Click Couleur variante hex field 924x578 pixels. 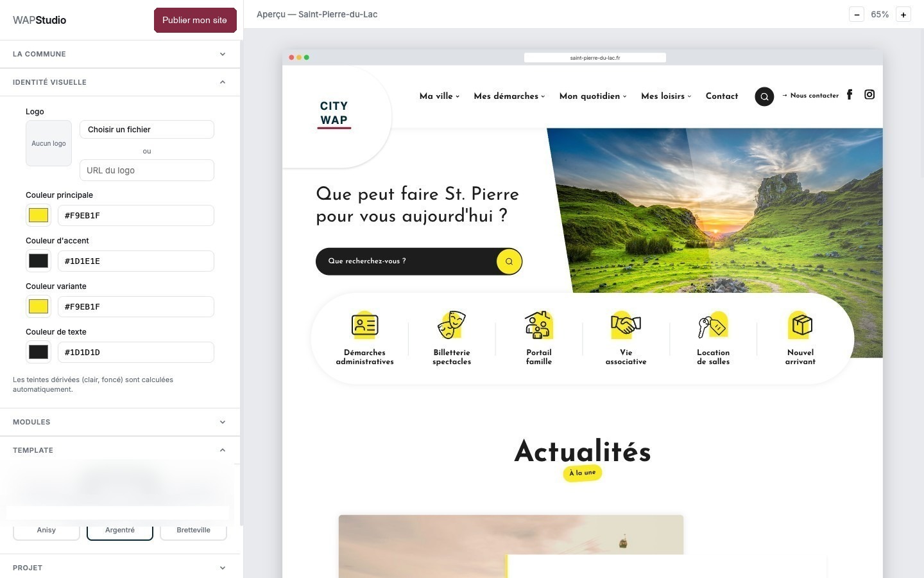click(x=136, y=306)
